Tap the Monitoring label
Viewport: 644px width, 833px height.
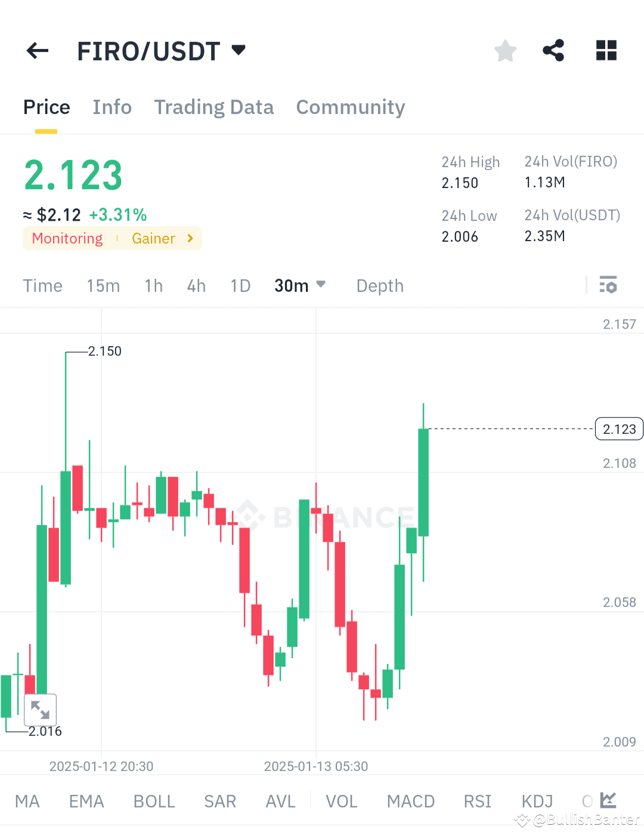(67, 238)
